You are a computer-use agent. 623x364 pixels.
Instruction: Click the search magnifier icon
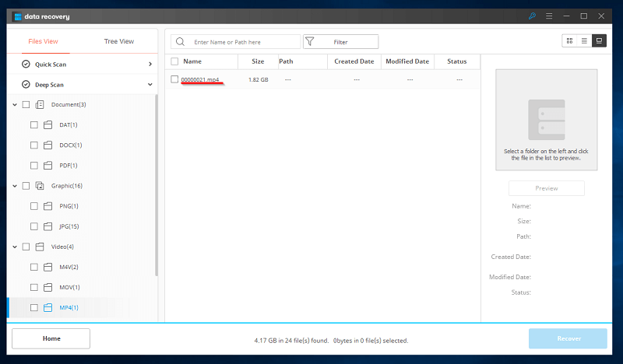pyautogui.click(x=180, y=42)
